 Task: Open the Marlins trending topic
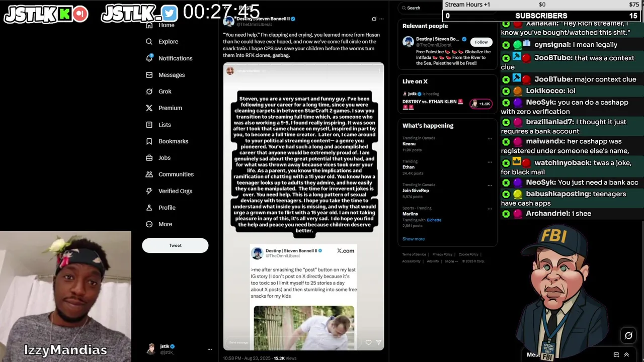click(x=410, y=214)
